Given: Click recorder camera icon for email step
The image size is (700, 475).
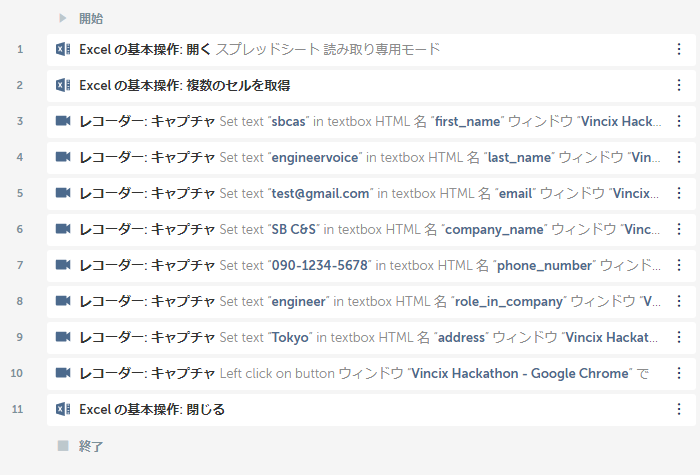Looking at the screenshot, I should click(x=63, y=193).
